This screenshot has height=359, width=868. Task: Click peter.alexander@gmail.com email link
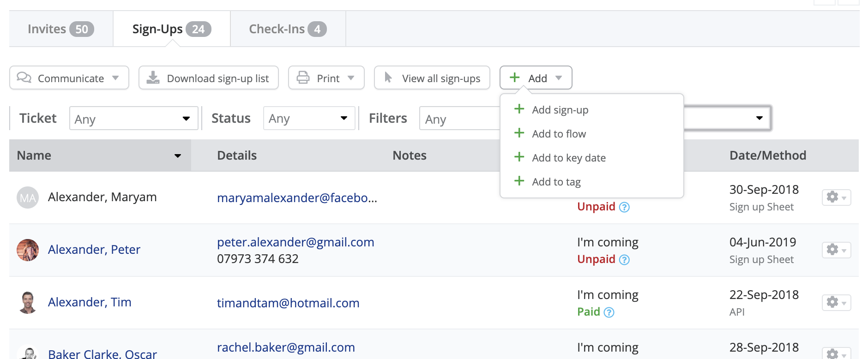295,242
